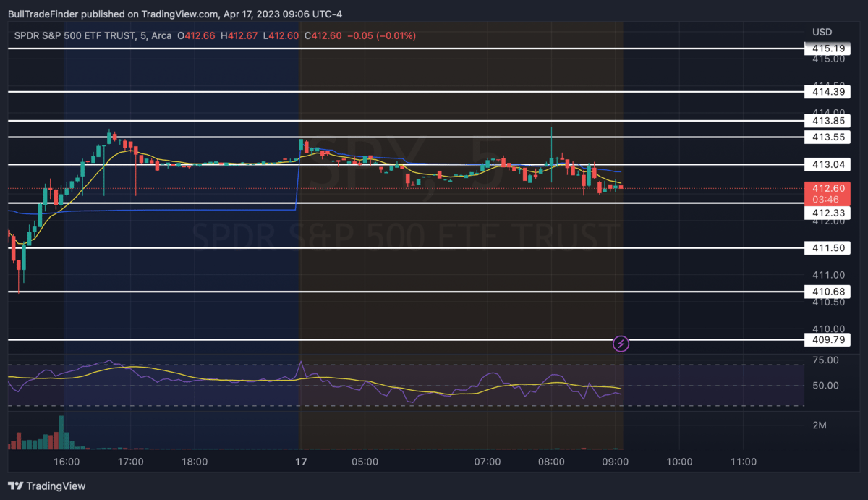868x500 pixels.
Task: Select the 415.19 price level label
Action: (829, 48)
